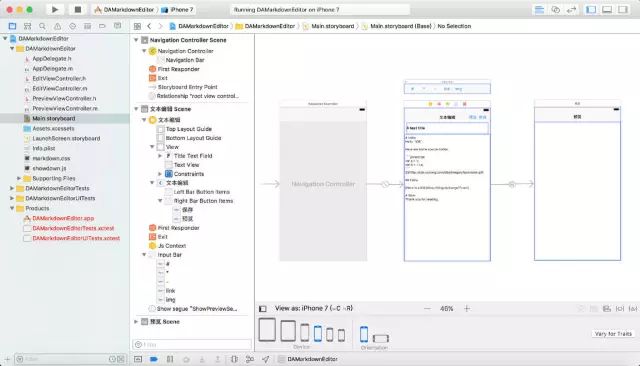
Task: Open the Find navigator search icon
Action: (x=42, y=26)
